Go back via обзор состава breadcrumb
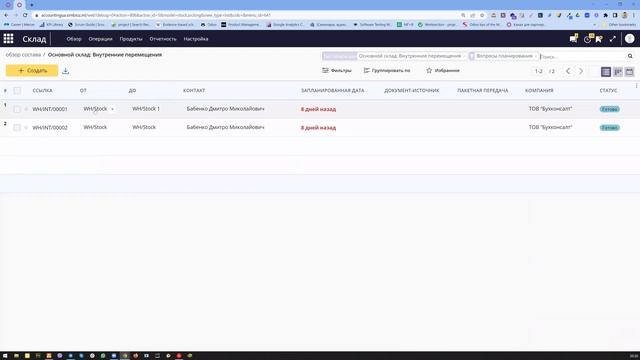Viewport: 640px width, 360px height. tap(23, 55)
